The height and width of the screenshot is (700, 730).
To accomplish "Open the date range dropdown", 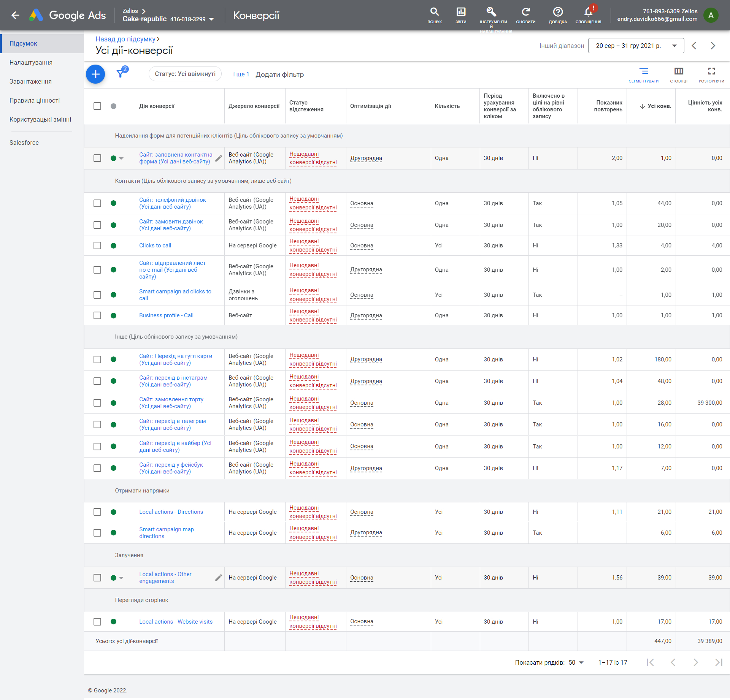I will [x=636, y=46].
